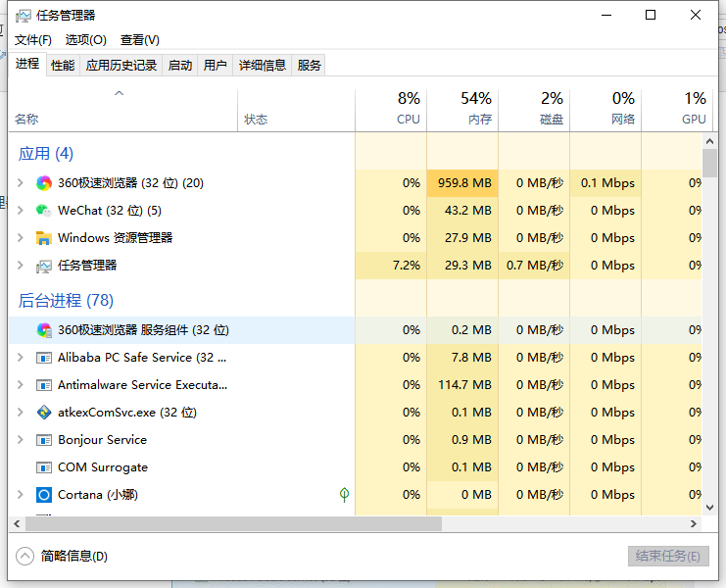
Task: Click the Task Manager title bar icon
Action: (23, 16)
